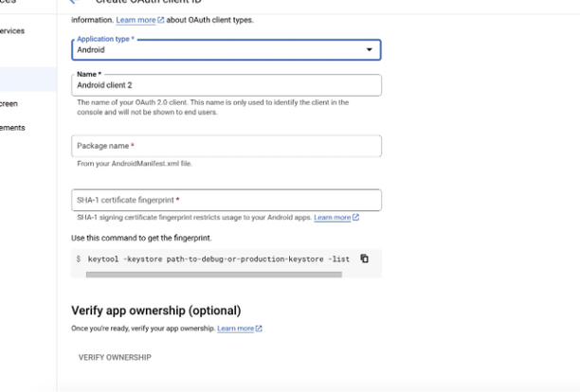Screen dimensions: 580x392
Task: Click the Name field containing Android client 2
Action: click(226, 85)
